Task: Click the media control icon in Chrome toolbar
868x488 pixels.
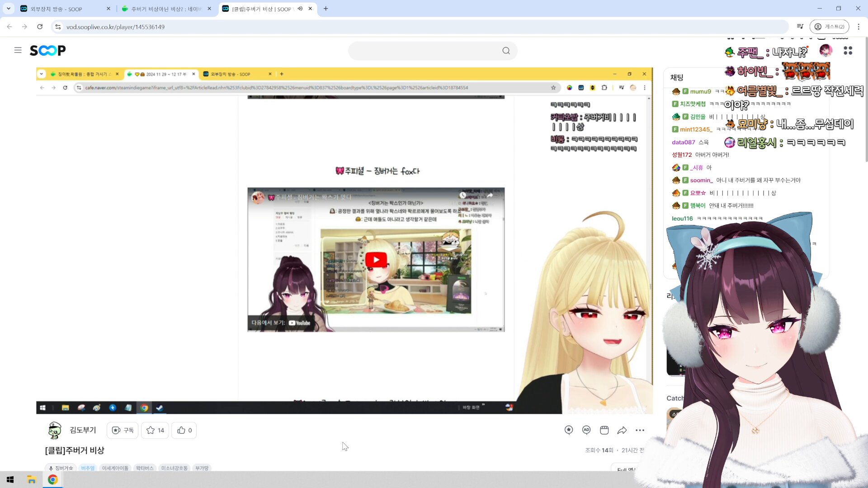Action: click(x=800, y=27)
